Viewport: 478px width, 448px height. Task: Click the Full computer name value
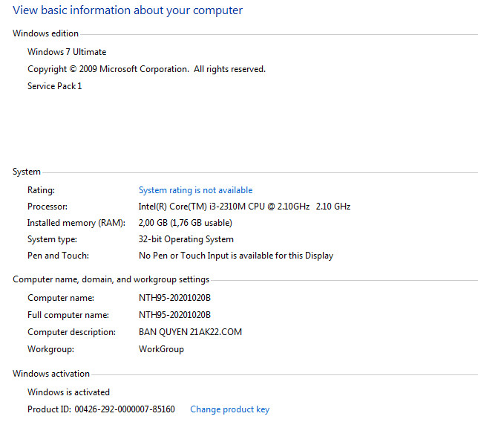pos(174,315)
